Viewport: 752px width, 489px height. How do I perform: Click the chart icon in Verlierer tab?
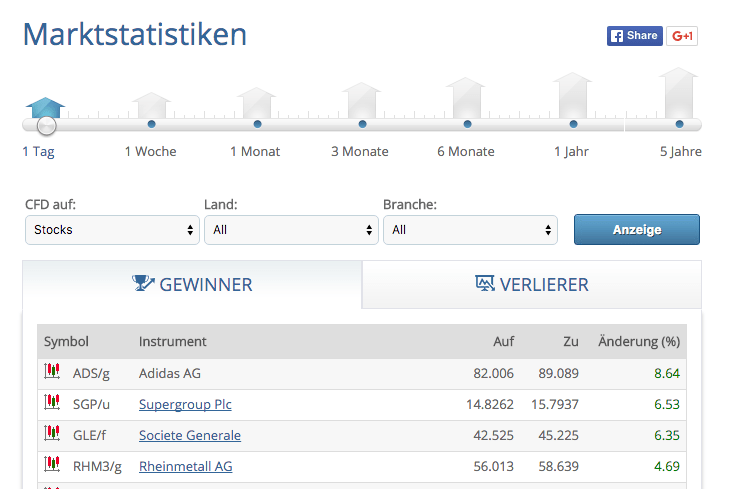coord(484,283)
